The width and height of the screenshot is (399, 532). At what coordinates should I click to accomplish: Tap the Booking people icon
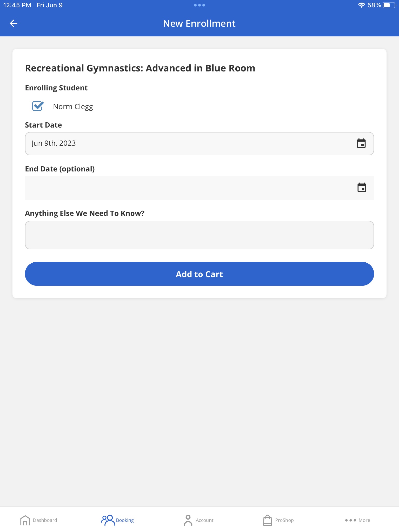108,520
